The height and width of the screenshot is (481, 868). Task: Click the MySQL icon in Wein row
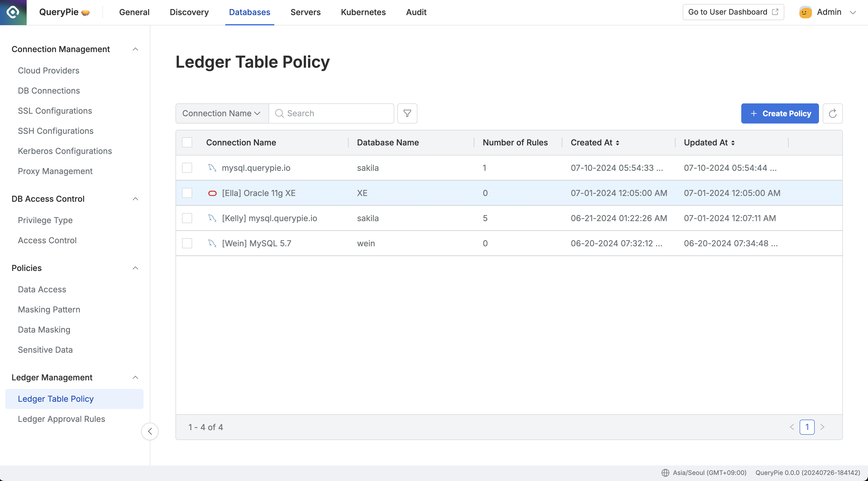212,243
